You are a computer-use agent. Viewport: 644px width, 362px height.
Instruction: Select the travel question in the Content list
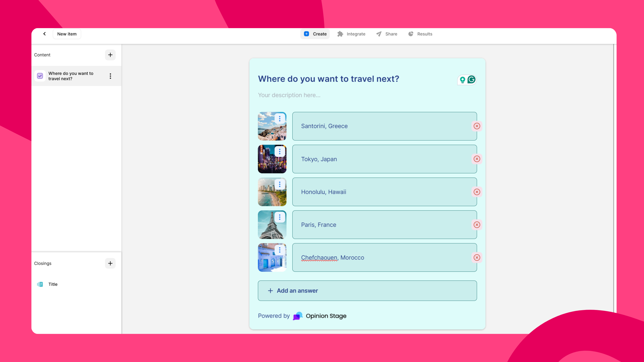(x=76, y=76)
